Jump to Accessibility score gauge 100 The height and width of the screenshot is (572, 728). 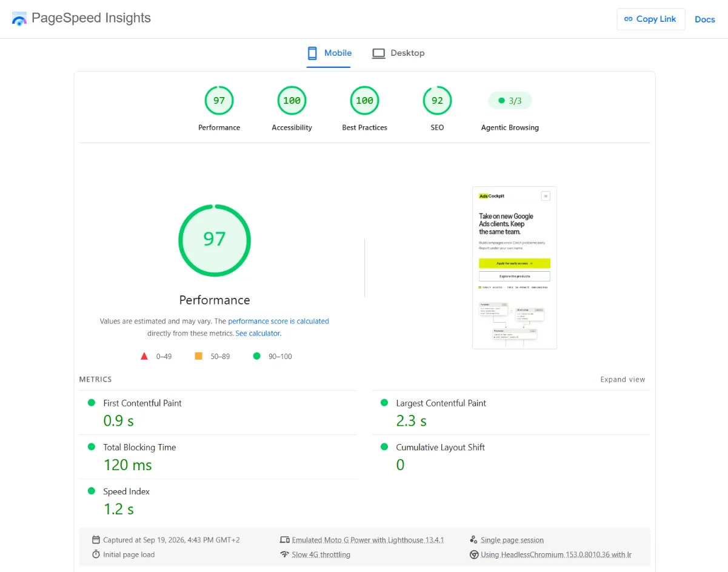click(x=292, y=101)
